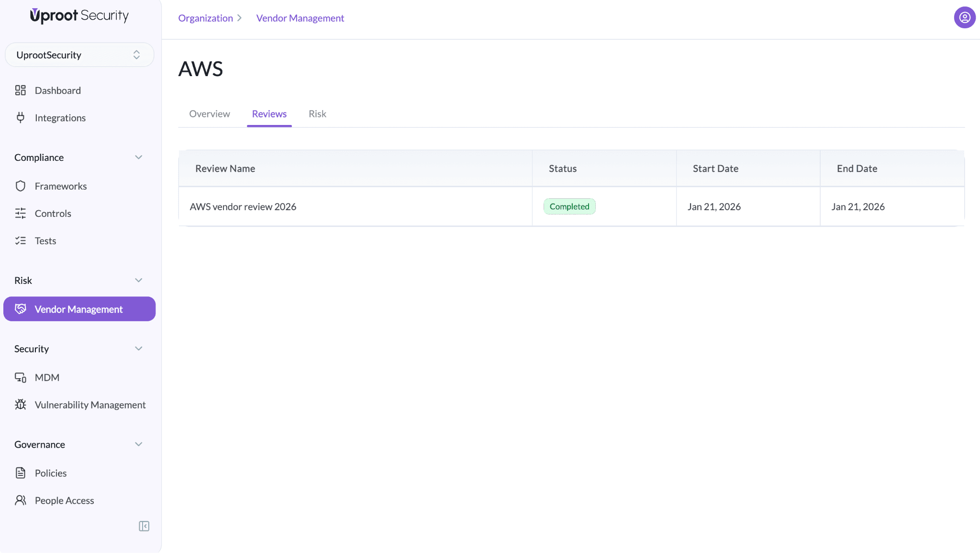This screenshot has height=553, width=980.
Task: Open the user profile avatar icon
Action: (964, 18)
